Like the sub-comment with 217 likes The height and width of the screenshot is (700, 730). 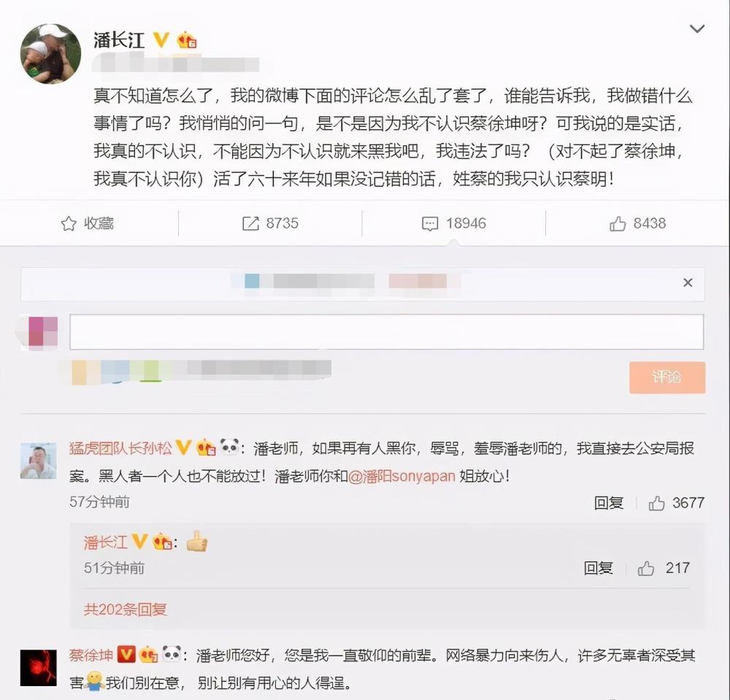tap(646, 568)
